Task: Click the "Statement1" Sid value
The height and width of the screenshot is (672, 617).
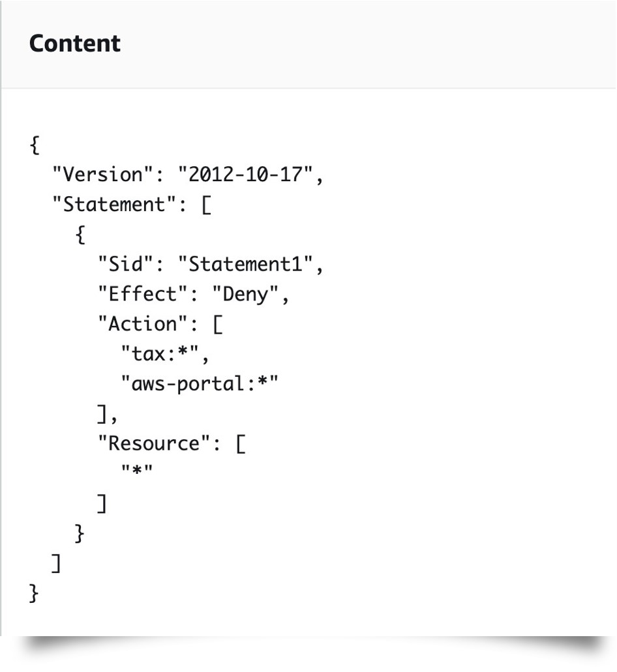Action: point(246,264)
